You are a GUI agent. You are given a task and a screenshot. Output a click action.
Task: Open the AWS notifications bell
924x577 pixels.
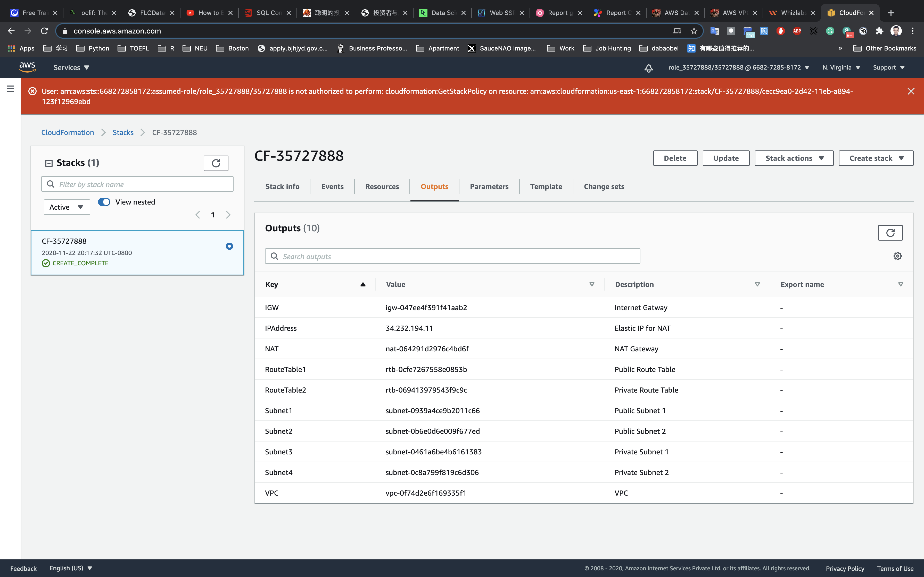pyautogui.click(x=648, y=68)
